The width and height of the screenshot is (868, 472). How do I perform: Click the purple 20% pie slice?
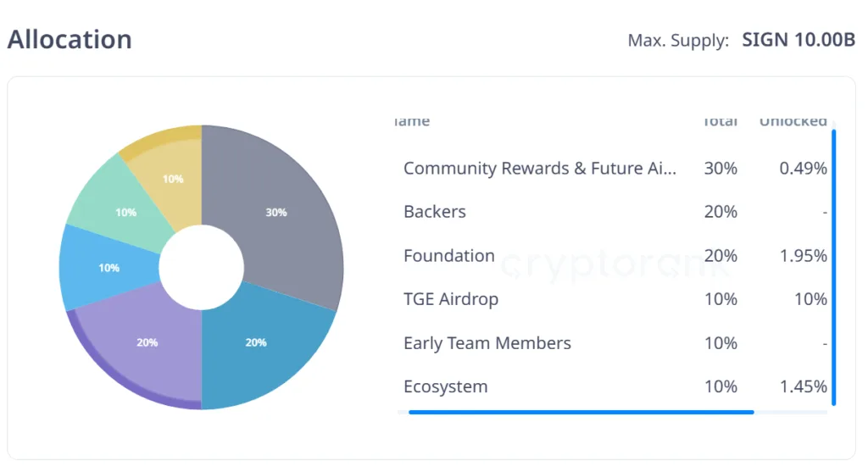(147, 342)
